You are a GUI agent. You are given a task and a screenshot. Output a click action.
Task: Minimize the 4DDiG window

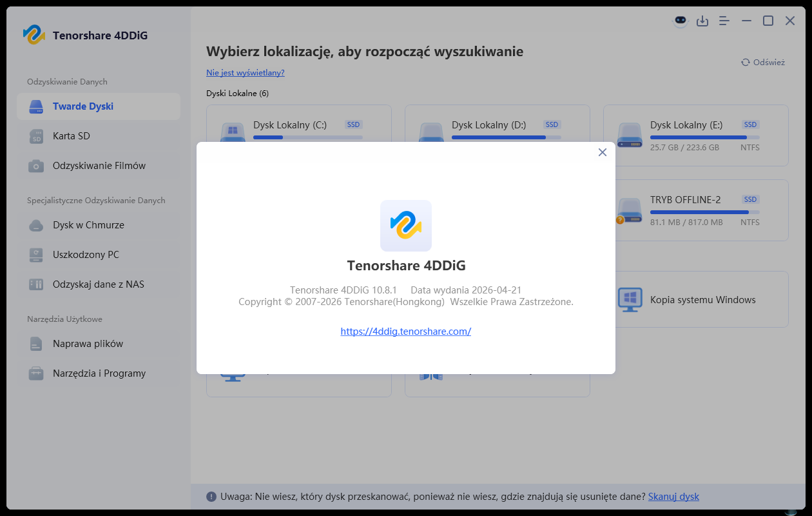point(746,21)
